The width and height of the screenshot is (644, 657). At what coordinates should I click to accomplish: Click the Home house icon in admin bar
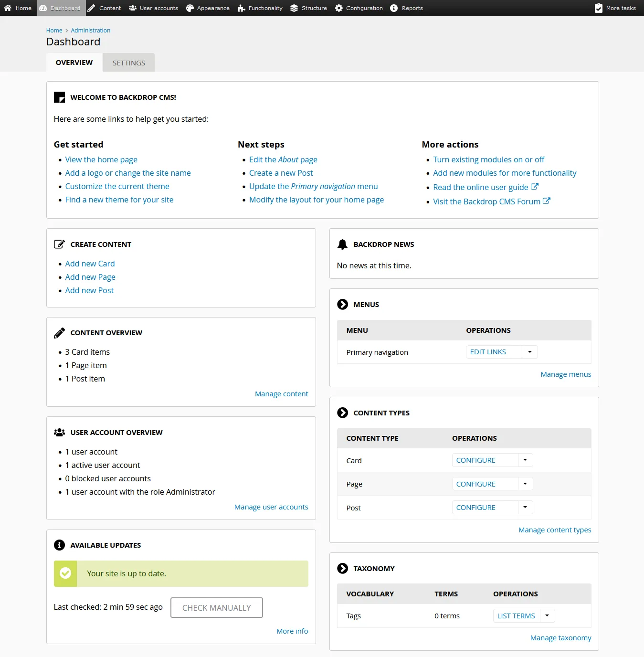(x=8, y=8)
